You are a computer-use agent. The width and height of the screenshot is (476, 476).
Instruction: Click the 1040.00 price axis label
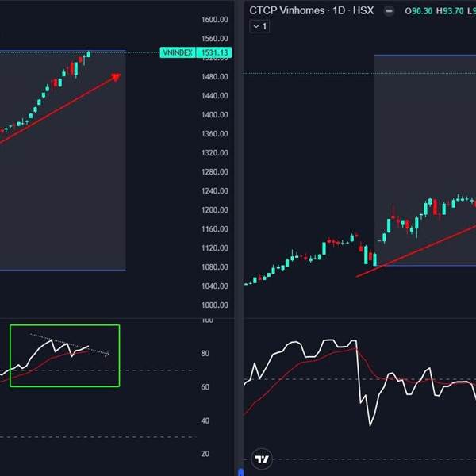215,286
